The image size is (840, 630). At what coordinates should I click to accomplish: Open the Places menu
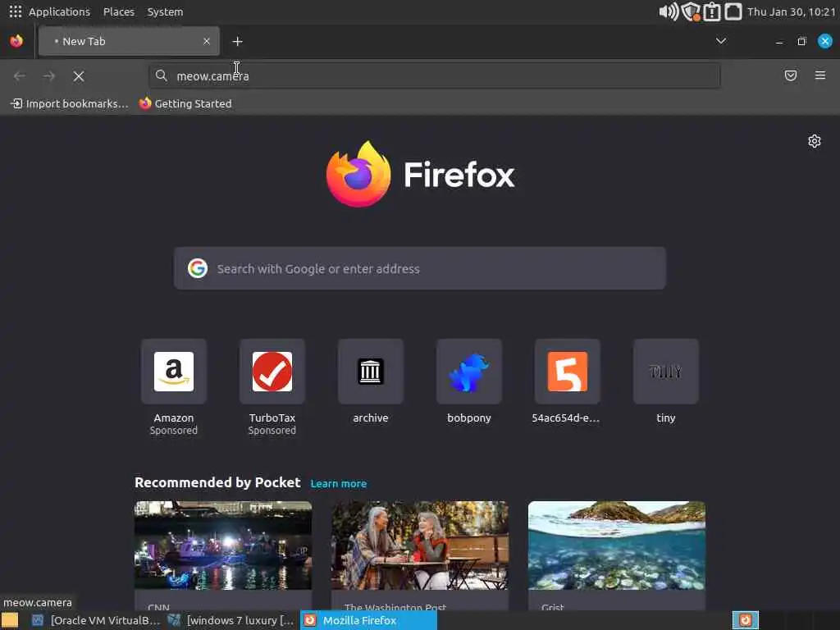pyautogui.click(x=119, y=11)
